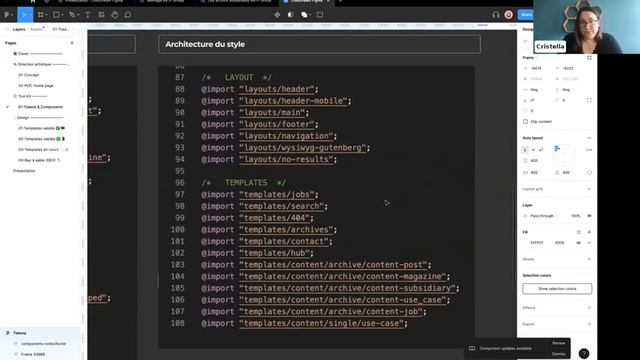Select the Tokens layer
Image resolution: width=640 pixels, height=360 pixels.
click(x=20, y=333)
